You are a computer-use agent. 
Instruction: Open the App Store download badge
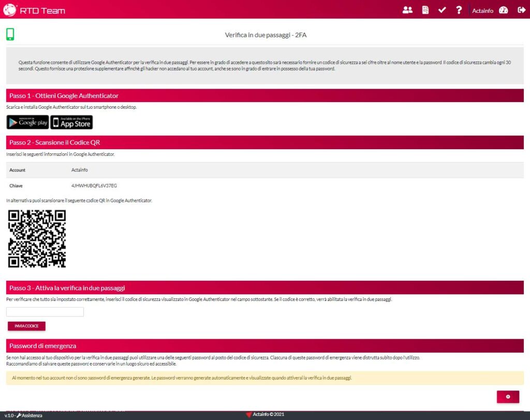[x=71, y=122]
